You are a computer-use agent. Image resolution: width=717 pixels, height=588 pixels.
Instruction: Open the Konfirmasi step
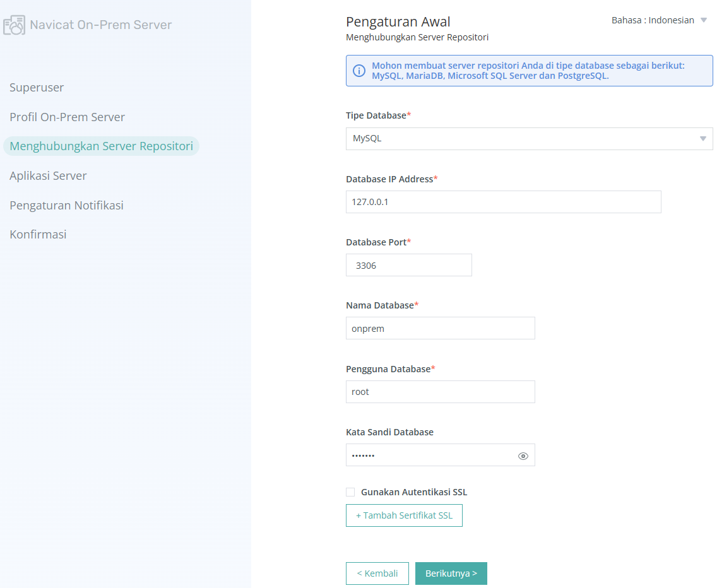38,235
